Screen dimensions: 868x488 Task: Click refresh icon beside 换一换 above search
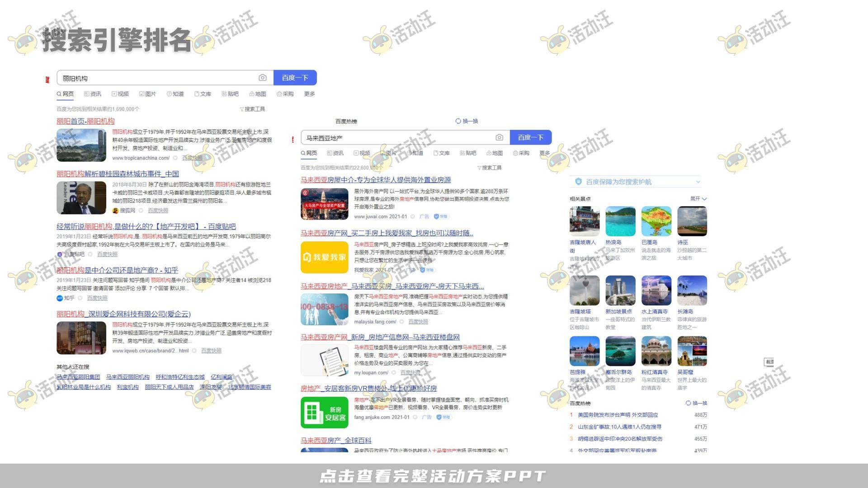tap(458, 121)
